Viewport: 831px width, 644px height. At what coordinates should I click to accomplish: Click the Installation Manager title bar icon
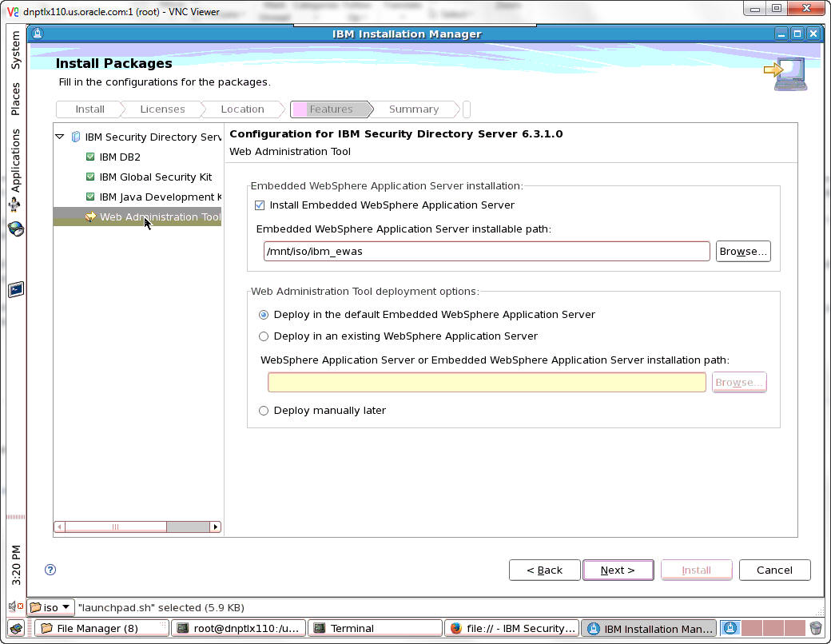click(x=38, y=34)
